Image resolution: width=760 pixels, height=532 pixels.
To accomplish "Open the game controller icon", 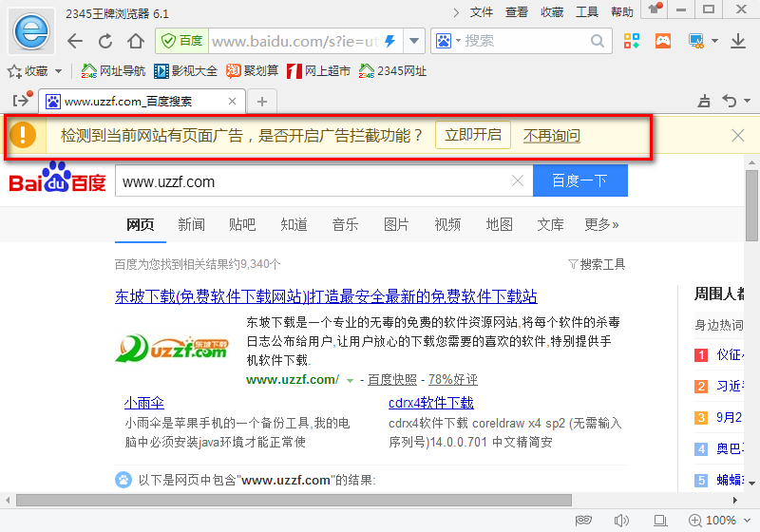I will 662,41.
